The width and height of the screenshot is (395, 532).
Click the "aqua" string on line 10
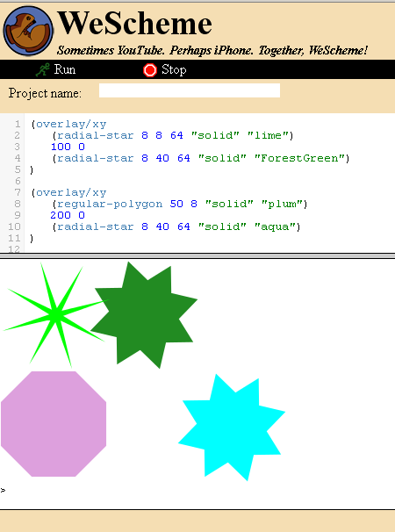pos(276,226)
